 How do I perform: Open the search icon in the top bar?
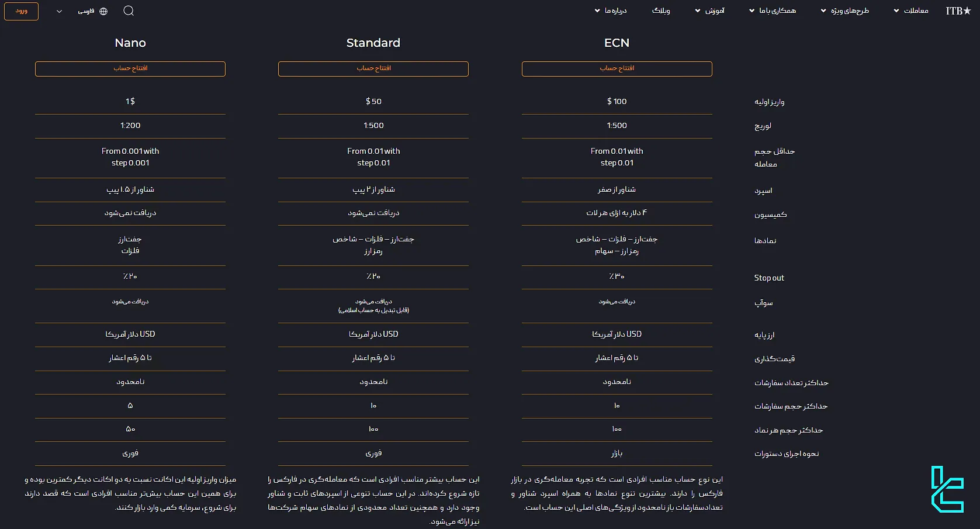point(129,11)
